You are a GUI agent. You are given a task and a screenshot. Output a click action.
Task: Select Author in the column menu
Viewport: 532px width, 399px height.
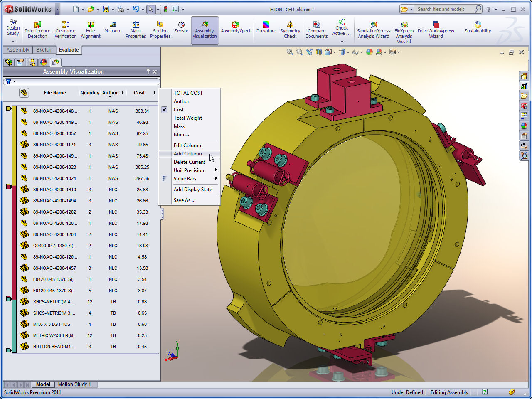[x=181, y=101]
